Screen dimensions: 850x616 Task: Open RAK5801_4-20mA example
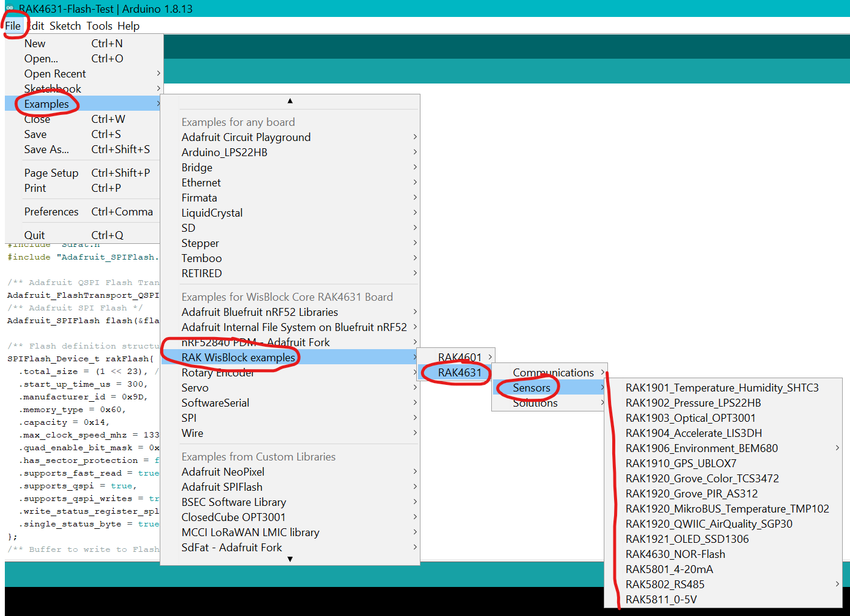click(x=724, y=569)
